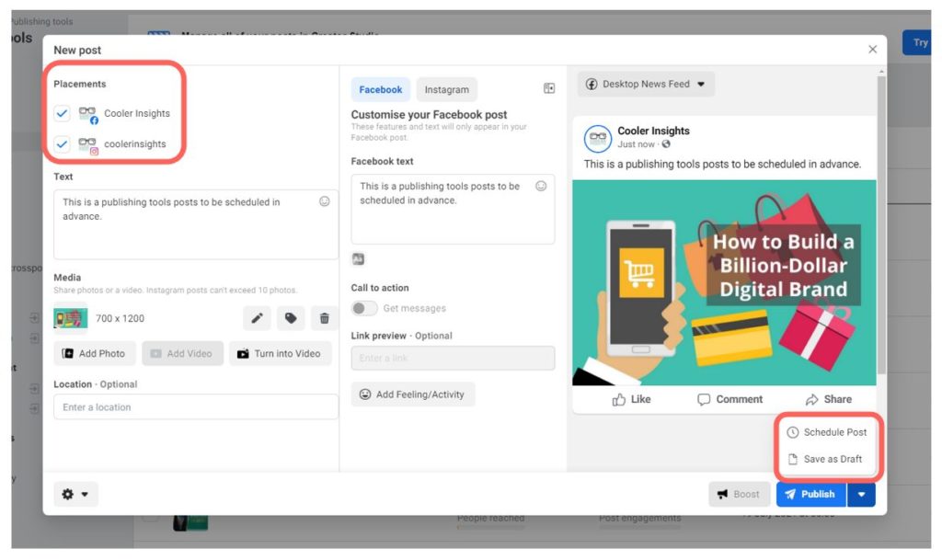Select the edit pencil icon for the media

point(257,317)
